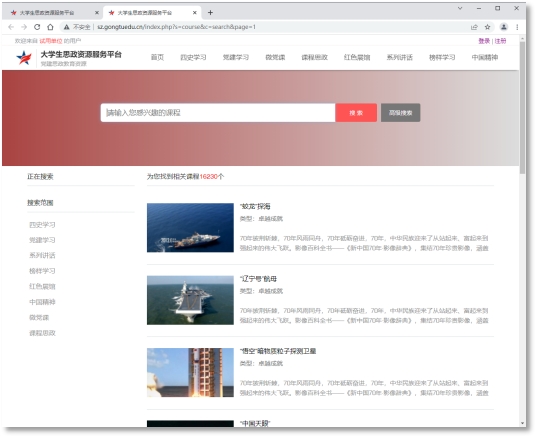Screen dimensions: 535x437
Task: Open the "辽宁号"航母 course title
Action: point(258,279)
